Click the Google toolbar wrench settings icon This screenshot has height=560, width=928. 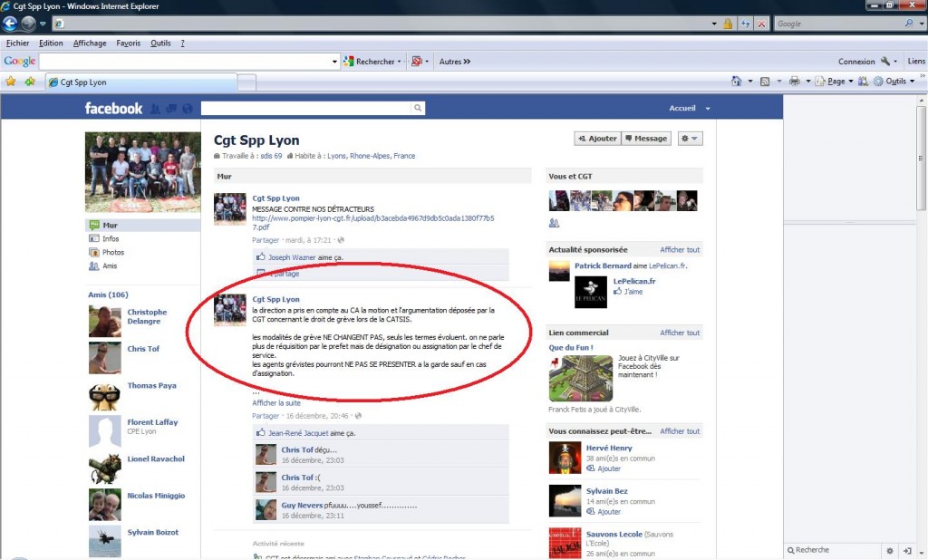coord(884,61)
